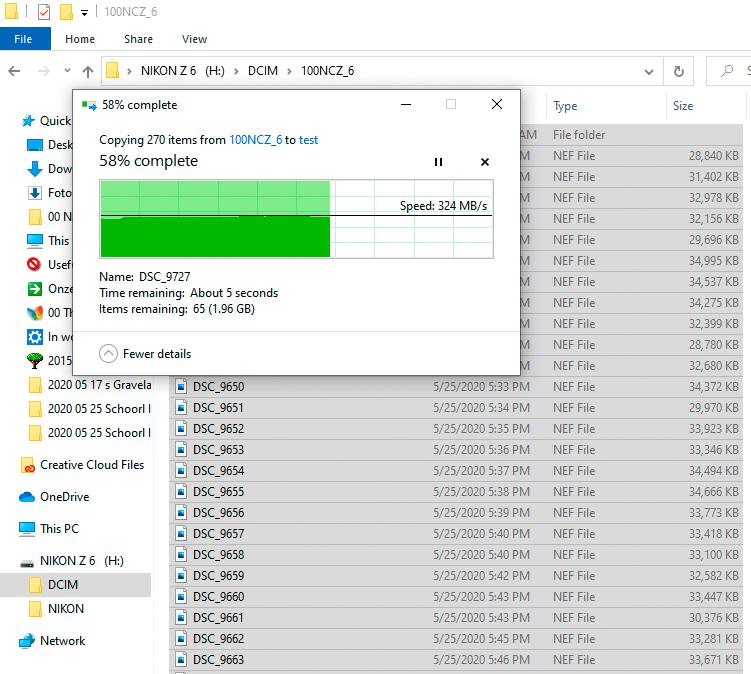Viewport: 751px width, 674px height.
Task: Expand chevron after NIKON Z 6 (H:) breadcrumb
Action: coord(236,71)
